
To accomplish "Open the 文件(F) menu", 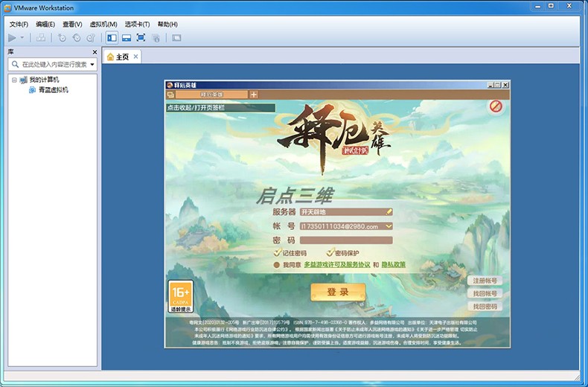I will 19,25.
